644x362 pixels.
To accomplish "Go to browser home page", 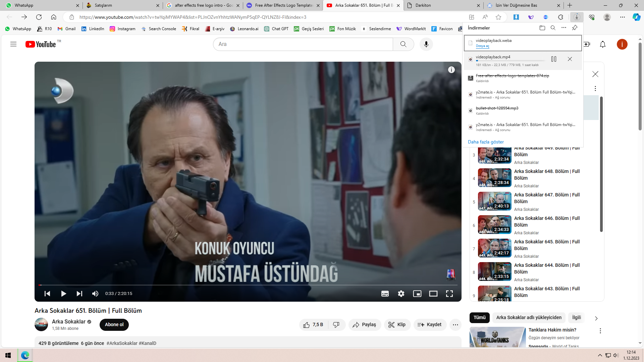I will (54, 17).
